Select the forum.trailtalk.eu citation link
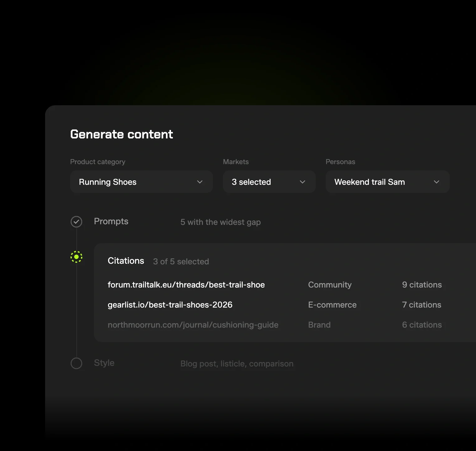Screen dimensions: 476x451 (186, 285)
